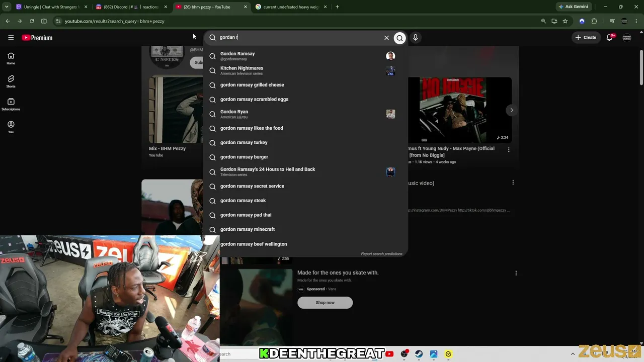The height and width of the screenshot is (362, 644).
Task: Choose '24 Hours to Hell and Back' suggestion
Action: tap(305, 171)
